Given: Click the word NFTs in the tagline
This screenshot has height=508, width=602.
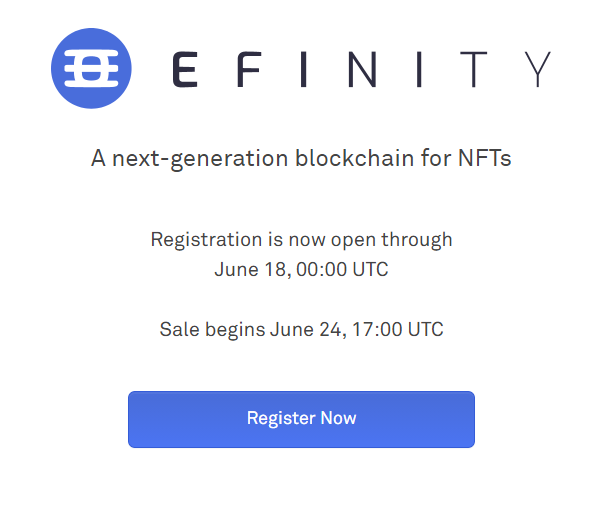Looking at the screenshot, I should tap(485, 158).
